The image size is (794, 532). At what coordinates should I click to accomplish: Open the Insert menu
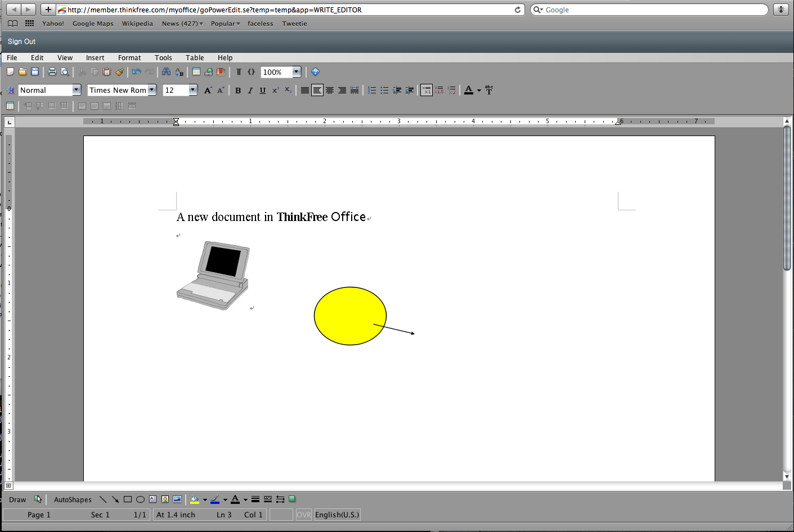pos(95,57)
